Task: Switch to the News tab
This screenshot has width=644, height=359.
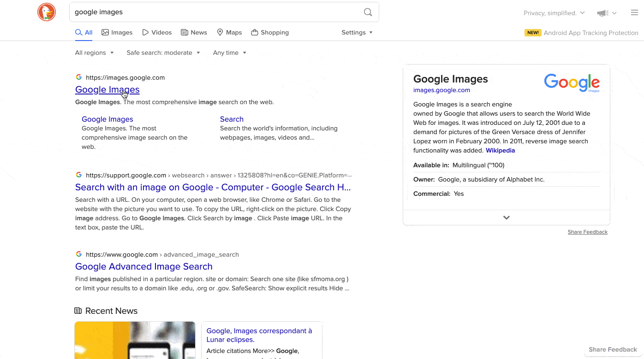Action: pyautogui.click(x=194, y=33)
